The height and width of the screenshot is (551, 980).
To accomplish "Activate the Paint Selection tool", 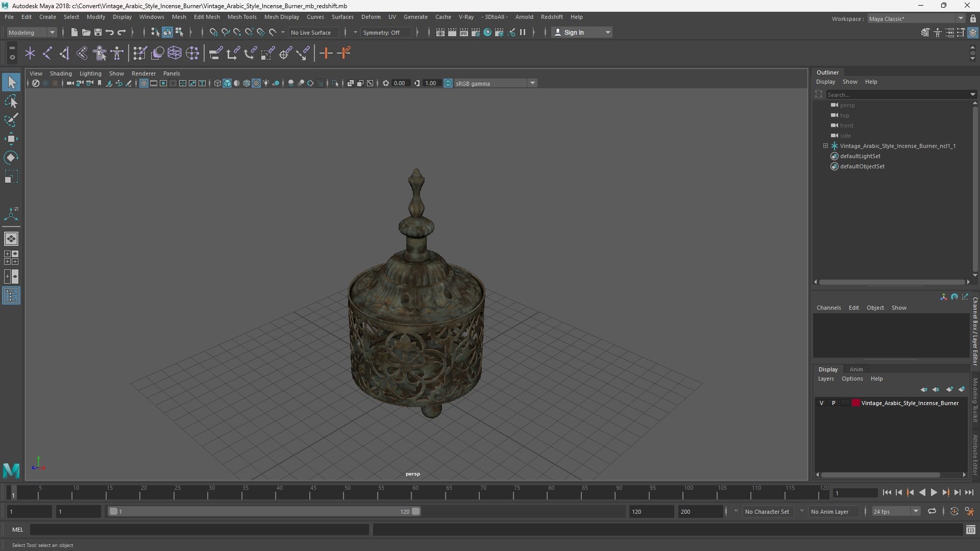I will click(11, 120).
